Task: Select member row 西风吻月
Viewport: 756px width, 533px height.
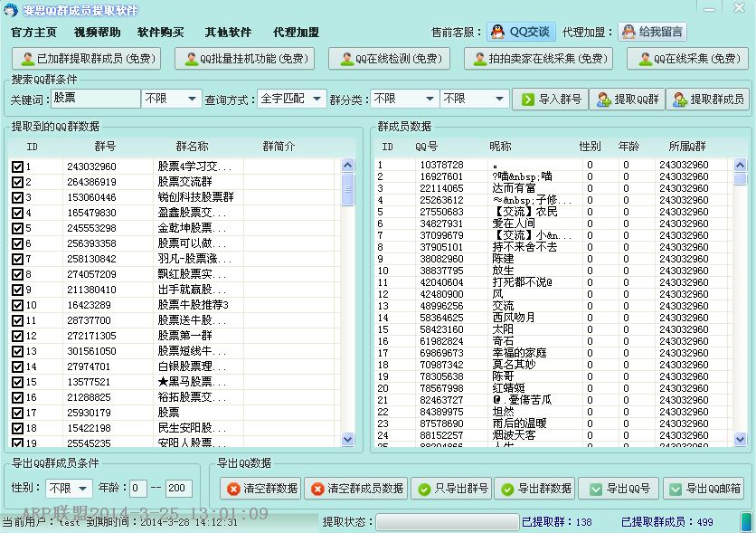Action: point(553,318)
